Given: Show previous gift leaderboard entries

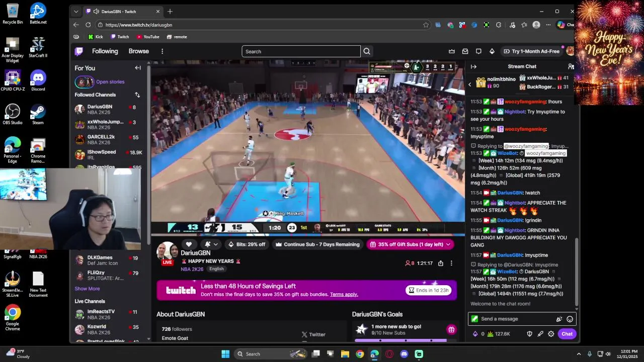Looking at the screenshot, I should point(470,84).
